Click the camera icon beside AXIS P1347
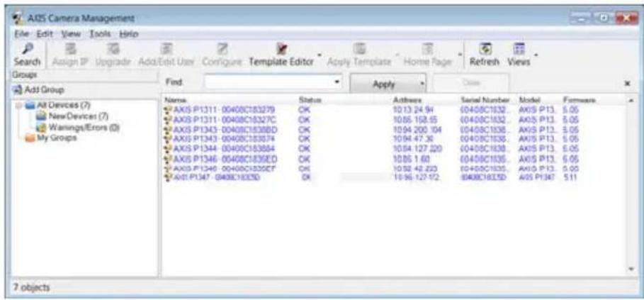This screenshot has width=644, height=300. 168,177
